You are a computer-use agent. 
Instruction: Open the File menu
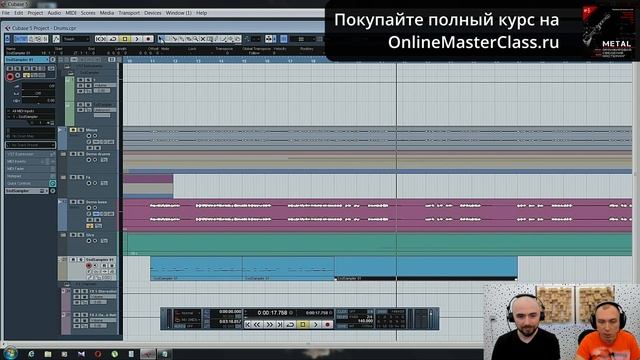6,13
